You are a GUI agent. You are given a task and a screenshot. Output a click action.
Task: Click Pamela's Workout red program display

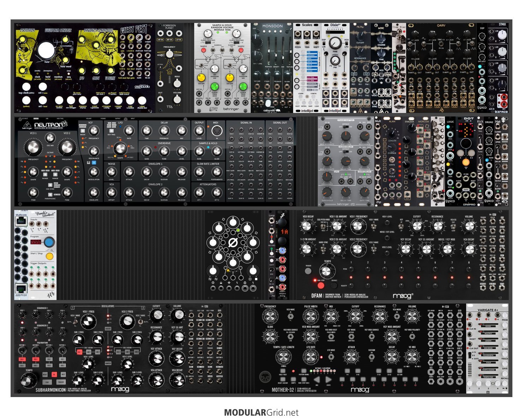(36, 242)
